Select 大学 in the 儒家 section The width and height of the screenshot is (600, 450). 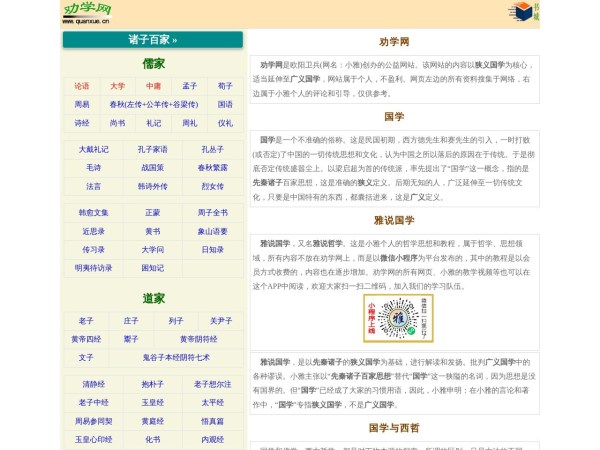117,86
